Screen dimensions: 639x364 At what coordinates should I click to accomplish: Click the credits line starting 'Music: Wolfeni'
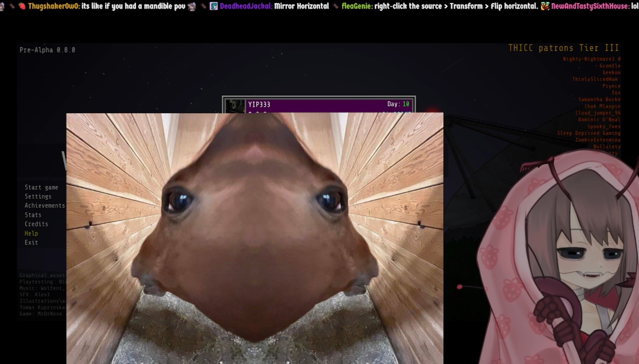pos(42,288)
